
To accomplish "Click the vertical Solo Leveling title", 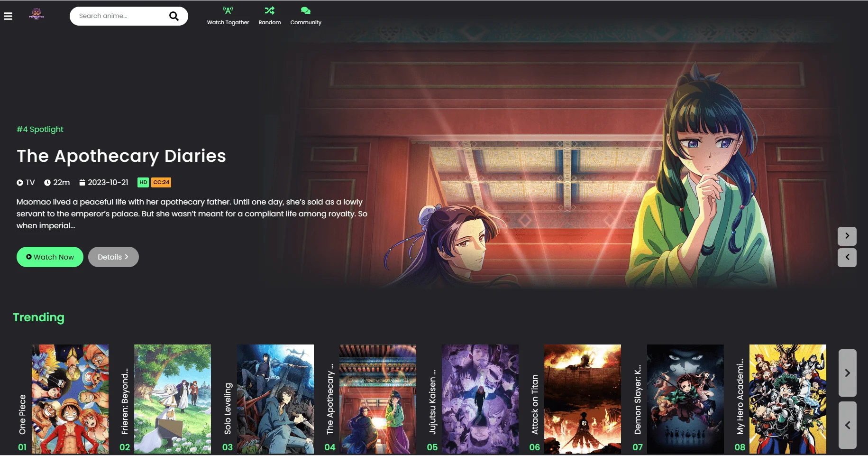I will click(228, 409).
